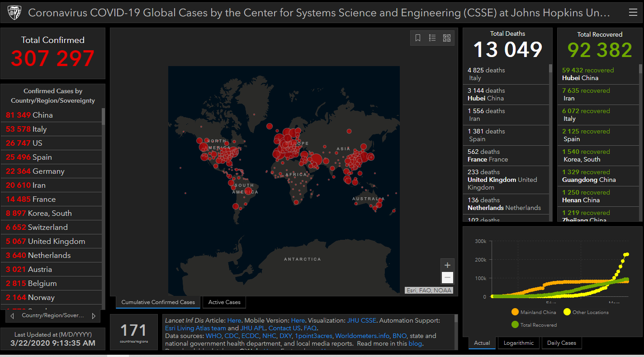Viewport: 644px width, 357px height.
Task: Open the map bookmarks icon
Action: 418,38
